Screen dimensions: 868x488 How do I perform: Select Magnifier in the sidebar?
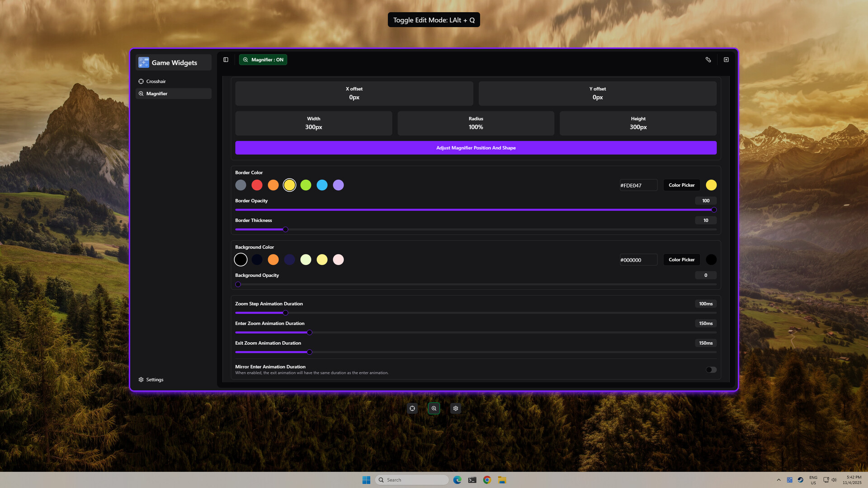[157, 94]
